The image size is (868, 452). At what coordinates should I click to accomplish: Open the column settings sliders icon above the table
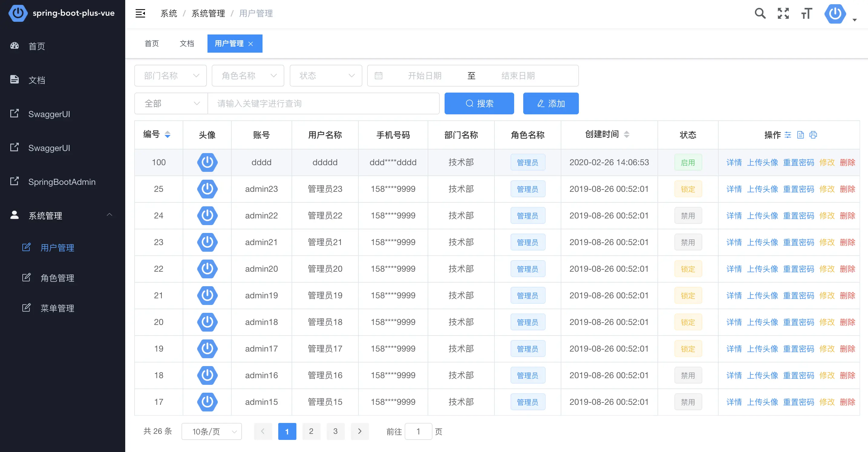click(788, 135)
